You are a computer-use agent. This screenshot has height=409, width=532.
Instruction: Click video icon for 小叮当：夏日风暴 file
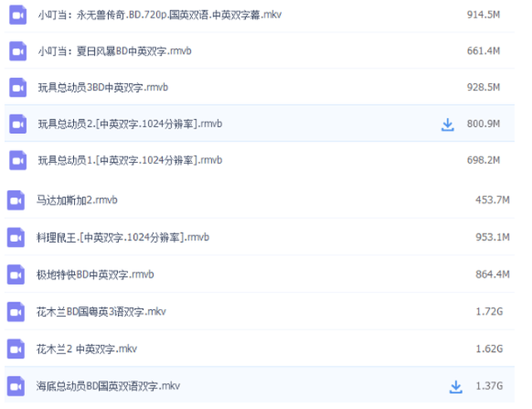pyautogui.click(x=17, y=52)
